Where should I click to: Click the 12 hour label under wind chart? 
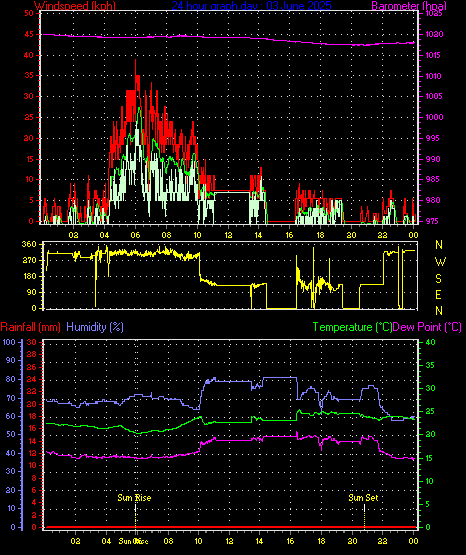pyautogui.click(x=228, y=235)
